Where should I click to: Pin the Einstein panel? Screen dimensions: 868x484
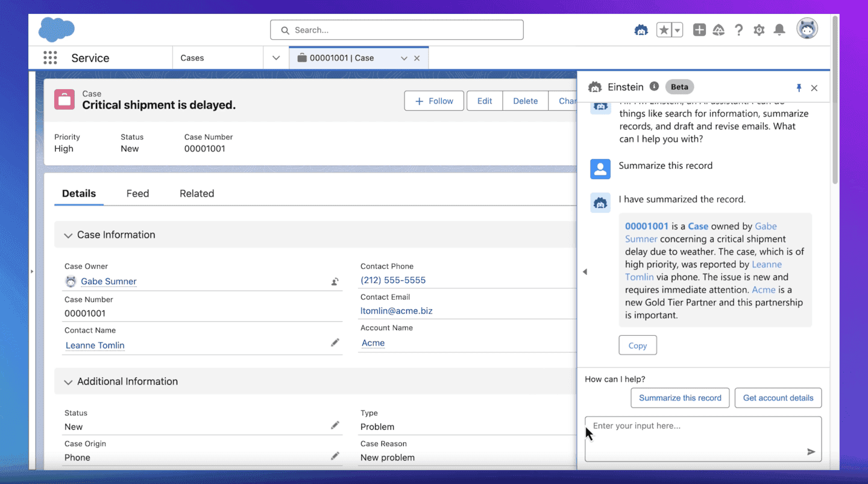[x=799, y=88]
